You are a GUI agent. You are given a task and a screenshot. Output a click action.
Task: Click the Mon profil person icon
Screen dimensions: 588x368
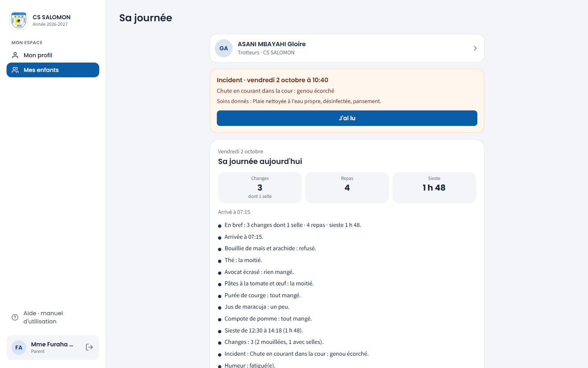(15, 55)
